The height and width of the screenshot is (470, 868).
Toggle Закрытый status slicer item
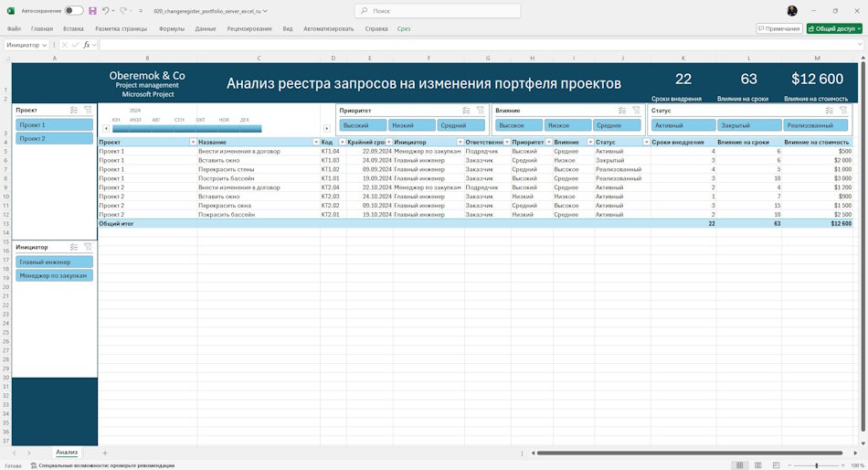click(749, 125)
